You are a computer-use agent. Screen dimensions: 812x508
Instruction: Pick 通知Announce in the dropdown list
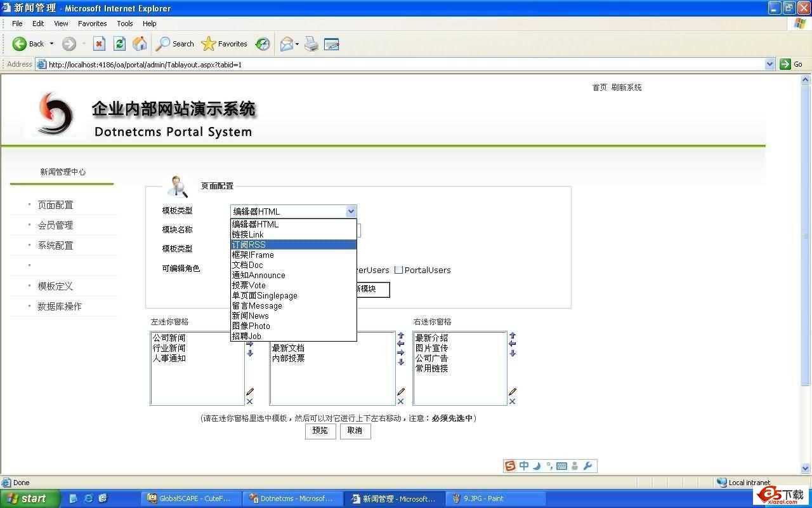pos(293,275)
